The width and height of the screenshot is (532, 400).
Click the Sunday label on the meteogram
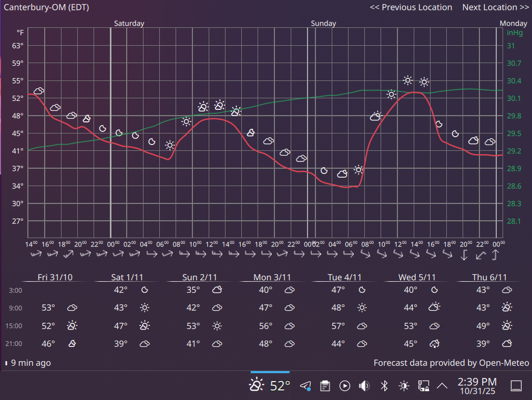pyautogui.click(x=323, y=24)
